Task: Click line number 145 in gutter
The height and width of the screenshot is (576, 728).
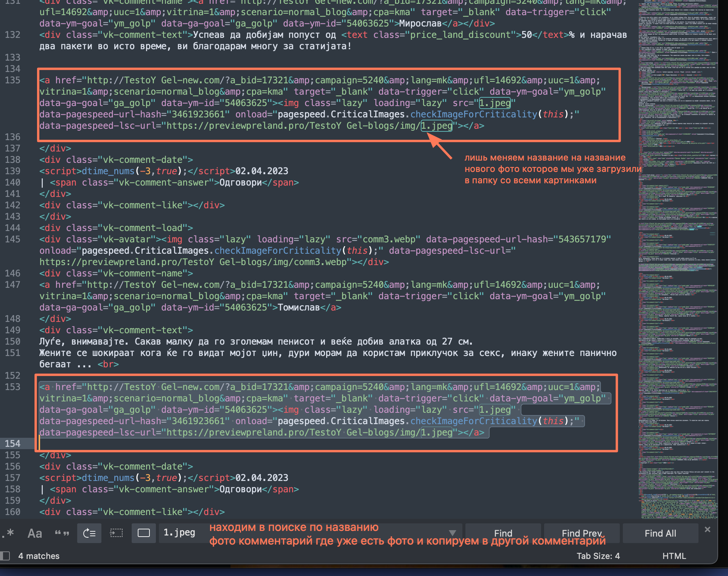Action: point(12,239)
